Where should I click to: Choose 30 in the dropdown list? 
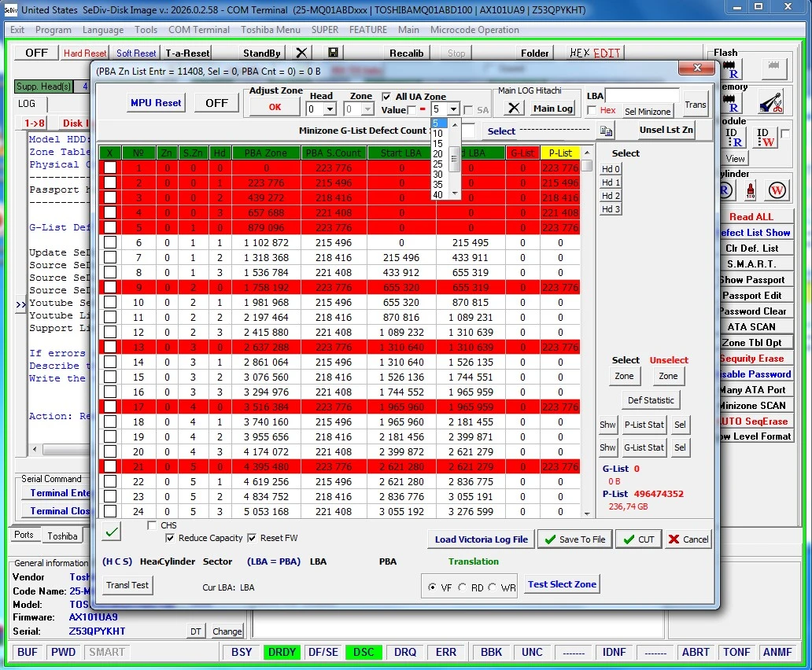(438, 175)
